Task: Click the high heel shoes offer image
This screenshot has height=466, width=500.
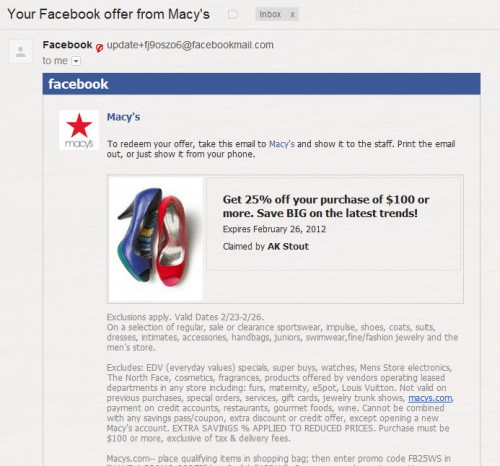Action: pyautogui.click(x=156, y=239)
